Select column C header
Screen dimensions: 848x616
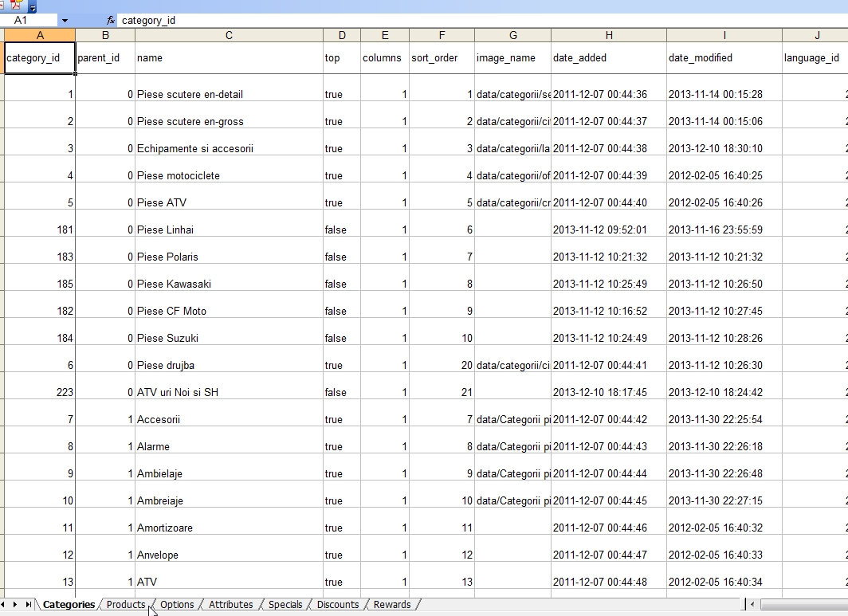[229, 35]
